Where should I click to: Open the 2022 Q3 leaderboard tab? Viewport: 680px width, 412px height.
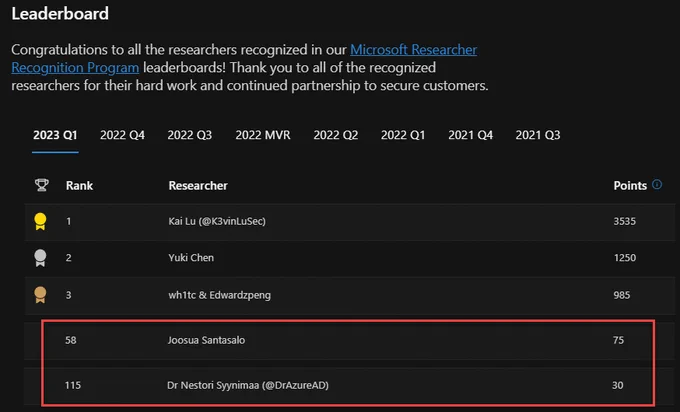(190, 135)
